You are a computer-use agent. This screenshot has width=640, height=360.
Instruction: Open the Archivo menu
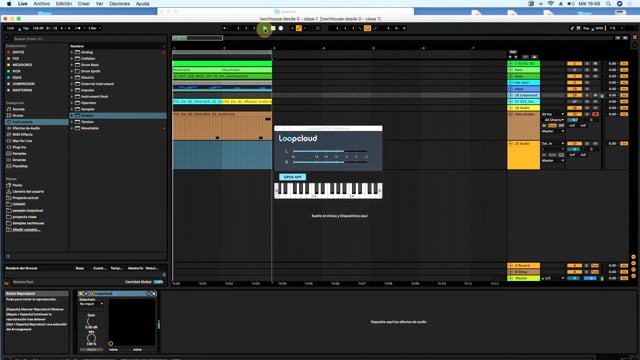click(42, 4)
